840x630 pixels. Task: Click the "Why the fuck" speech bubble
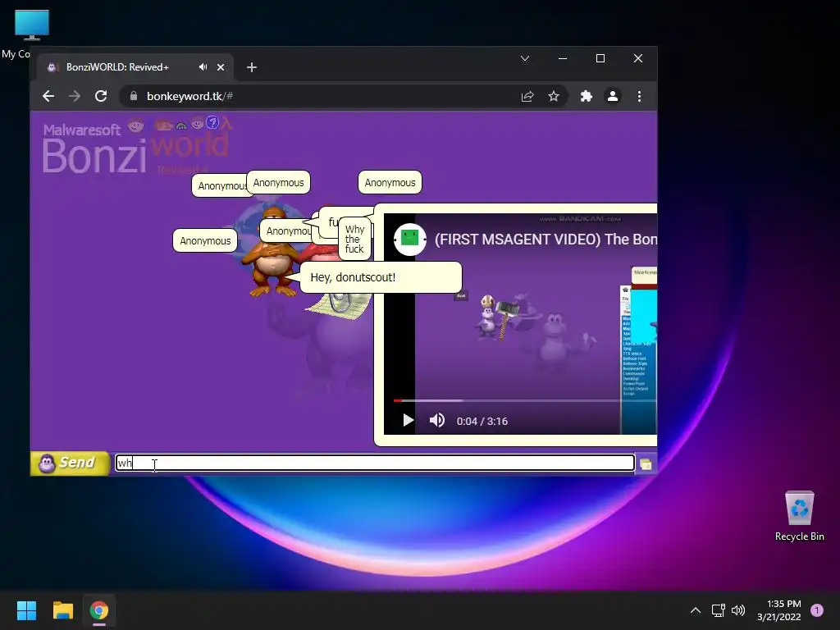tap(354, 239)
